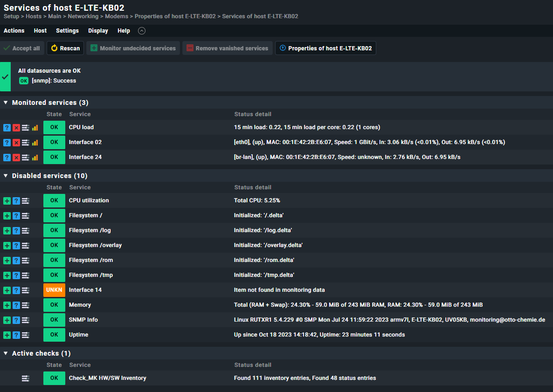Open the menu icon for Check_MK HW/SW Inventory
This screenshot has width=553, height=392.
[x=25, y=378]
